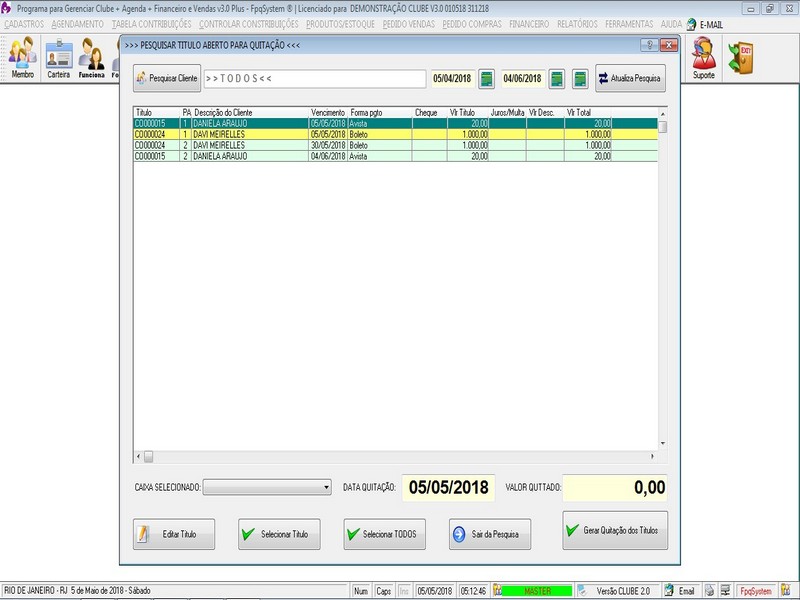Screen dimensions: 800x600
Task: Click the printer icon in status bar
Action: (x=709, y=591)
